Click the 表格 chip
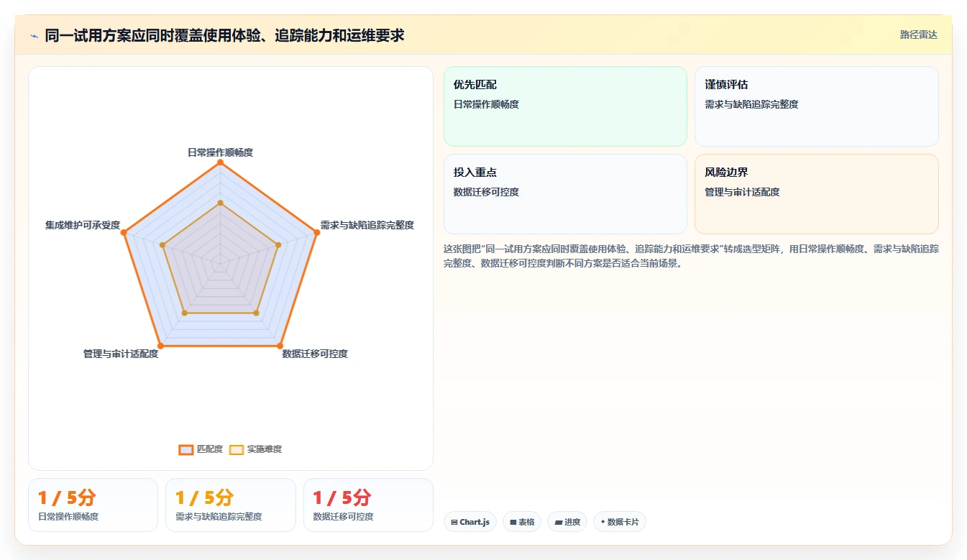 (522, 522)
